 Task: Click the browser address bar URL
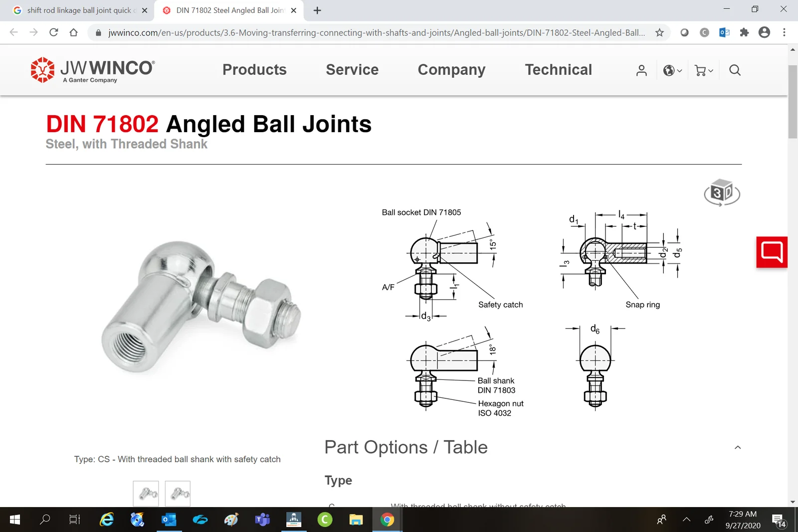[376, 33]
